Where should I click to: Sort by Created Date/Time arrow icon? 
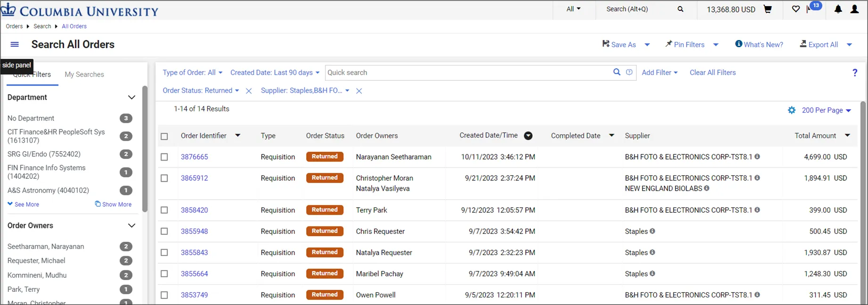[528, 136]
